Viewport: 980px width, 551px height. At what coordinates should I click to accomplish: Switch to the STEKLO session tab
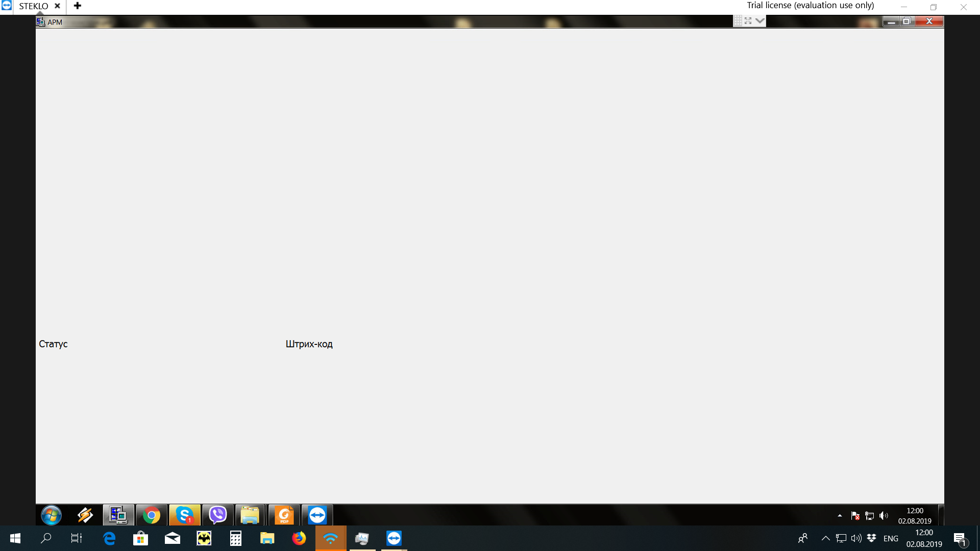[x=33, y=6]
